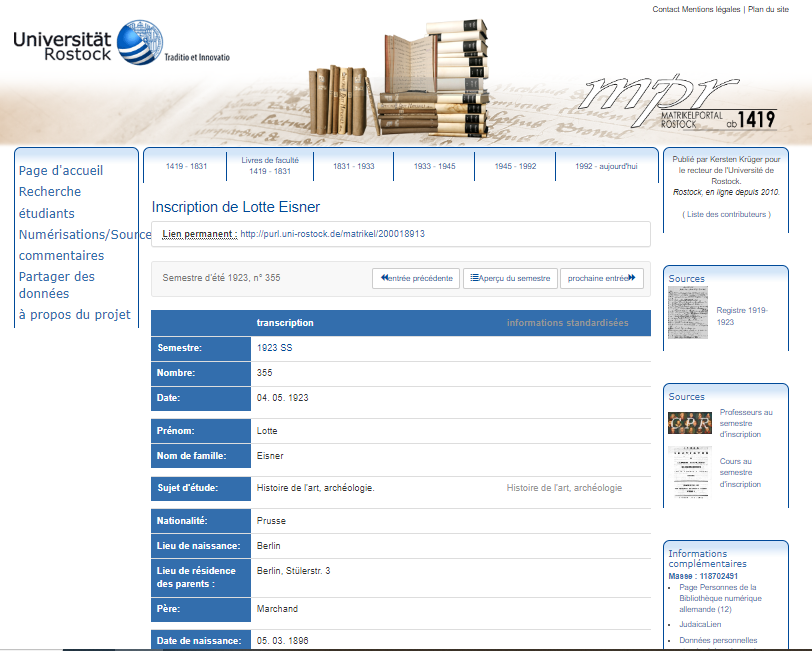812x651 pixels.
Task: Open commentaires sidebar item
Action: (61, 255)
